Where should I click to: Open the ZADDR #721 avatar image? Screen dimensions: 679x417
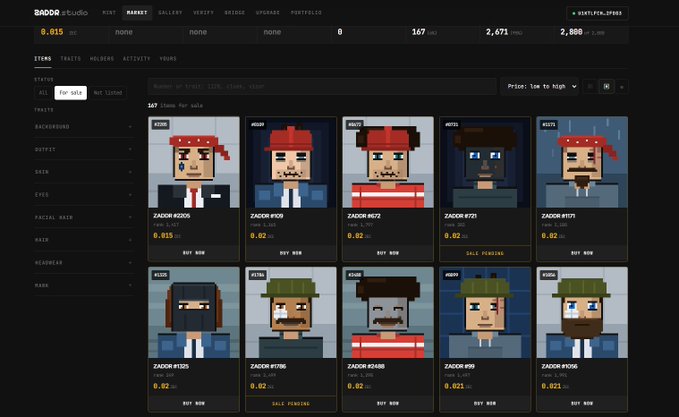(x=485, y=162)
